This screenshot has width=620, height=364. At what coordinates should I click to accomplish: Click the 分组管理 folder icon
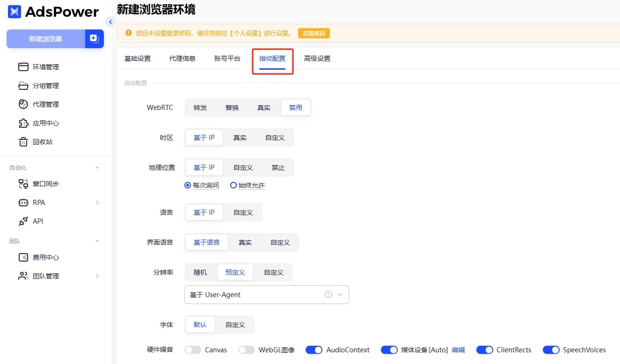(x=23, y=86)
